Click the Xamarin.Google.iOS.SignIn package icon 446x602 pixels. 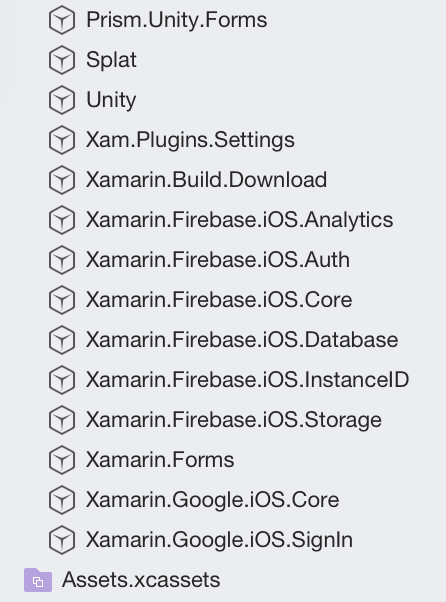click(61, 540)
